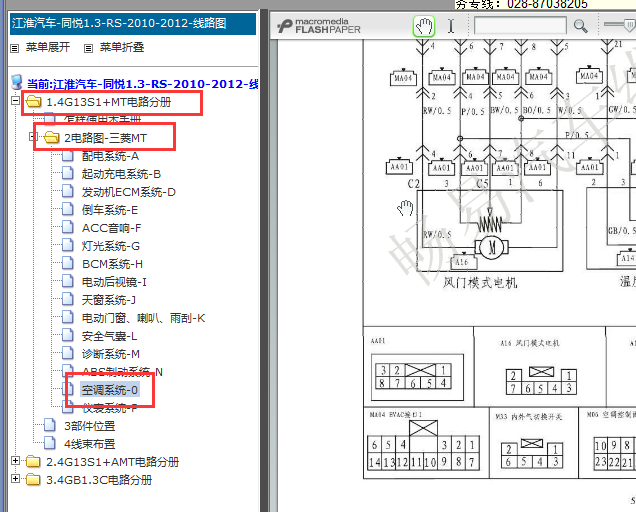Click the FlashPaper search text field
The image size is (636, 512).
(x=520, y=26)
